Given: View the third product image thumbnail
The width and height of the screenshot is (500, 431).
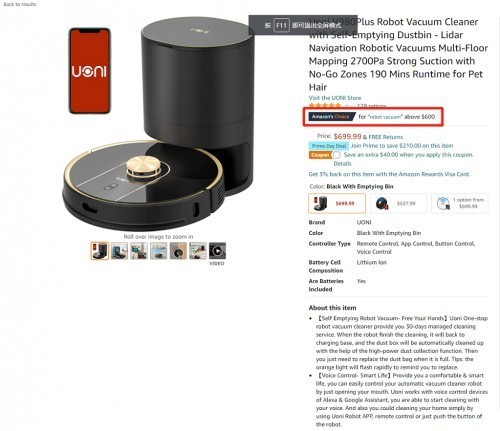Looking at the screenshot, I should point(139,251).
